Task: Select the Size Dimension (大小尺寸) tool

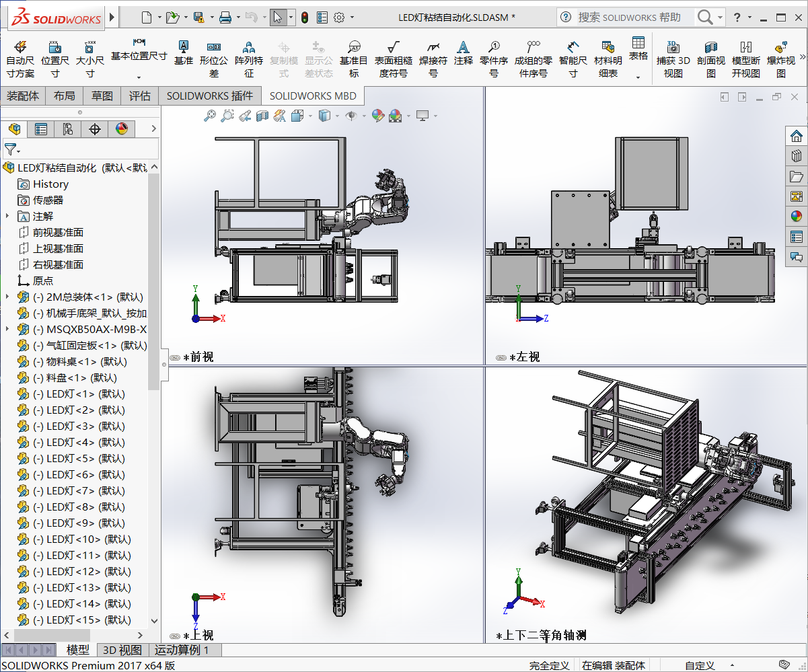Action: 89,59
